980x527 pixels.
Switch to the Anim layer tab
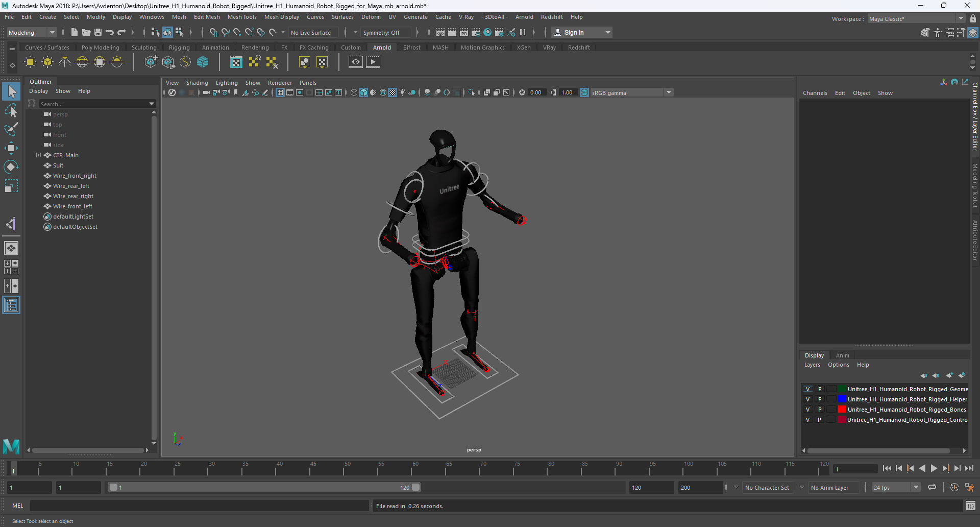point(842,355)
